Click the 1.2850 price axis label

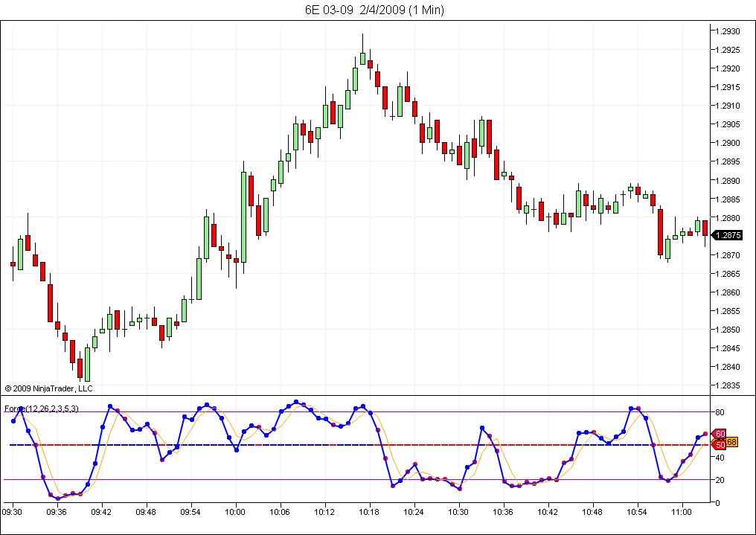(728, 330)
